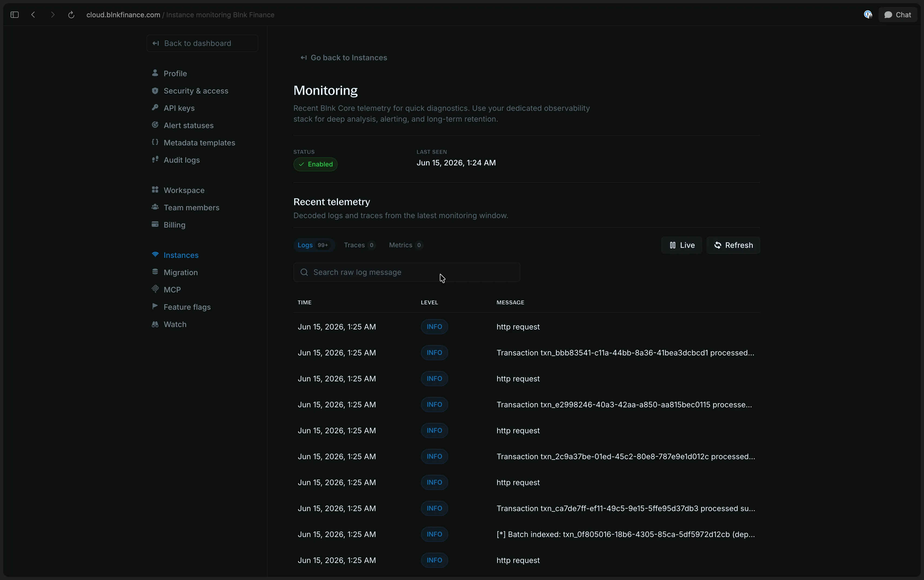Select log row for txn_bbb83541 transaction
Image resolution: width=924 pixels, height=580 pixels.
(x=526, y=352)
